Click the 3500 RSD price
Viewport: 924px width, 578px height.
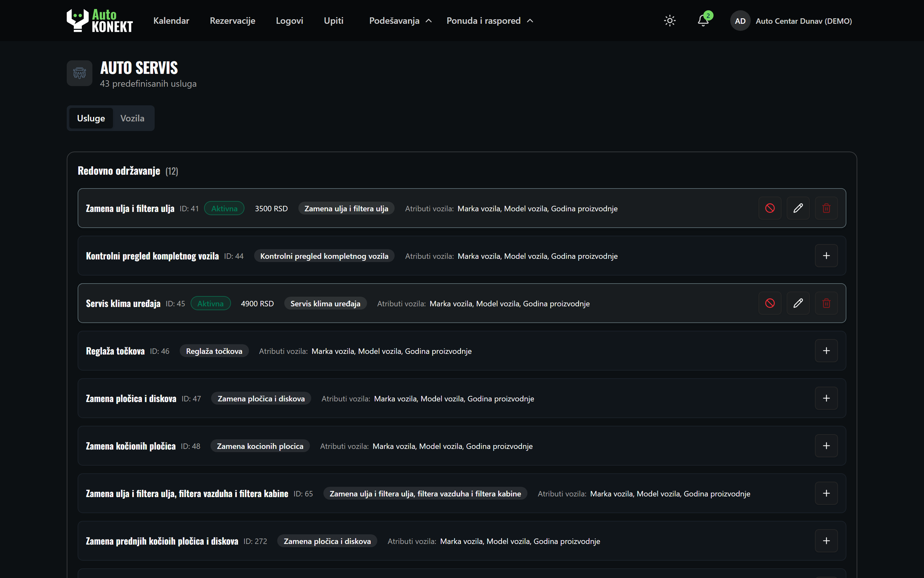point(271,208)
